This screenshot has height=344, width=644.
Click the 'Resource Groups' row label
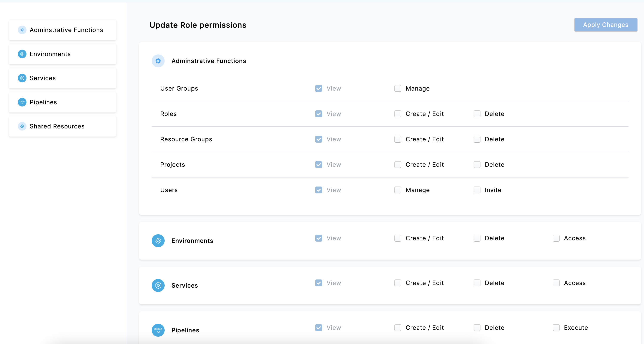tap(186, 139)
